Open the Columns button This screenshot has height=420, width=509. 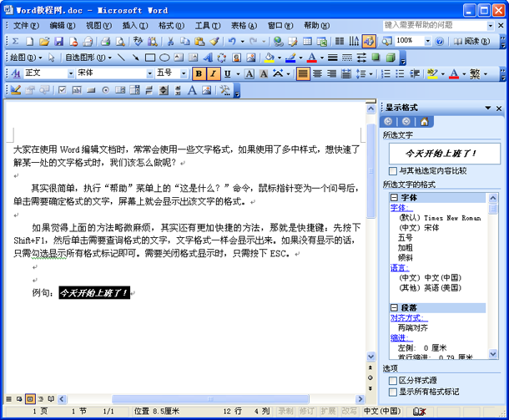pos(340,41)
